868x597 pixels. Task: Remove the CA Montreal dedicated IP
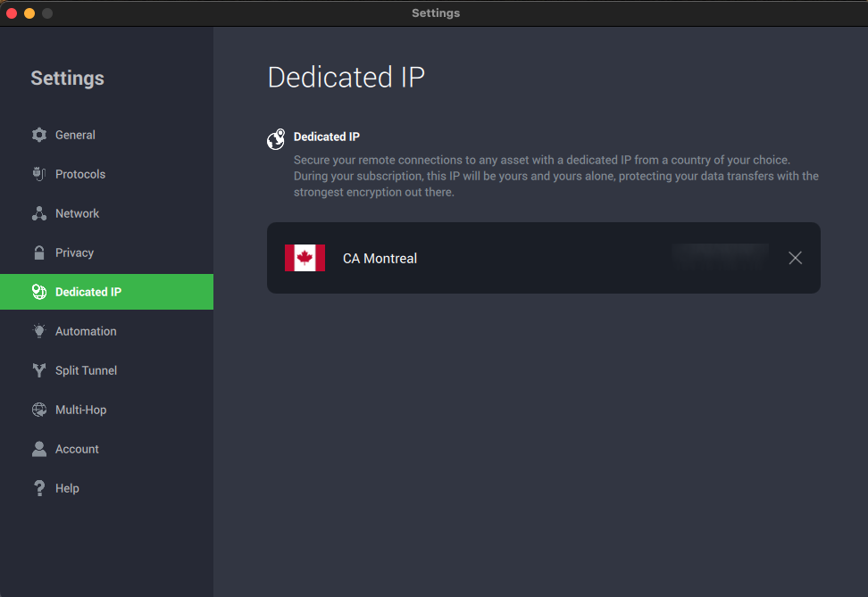pyautogui.click(x=795, y=258)
